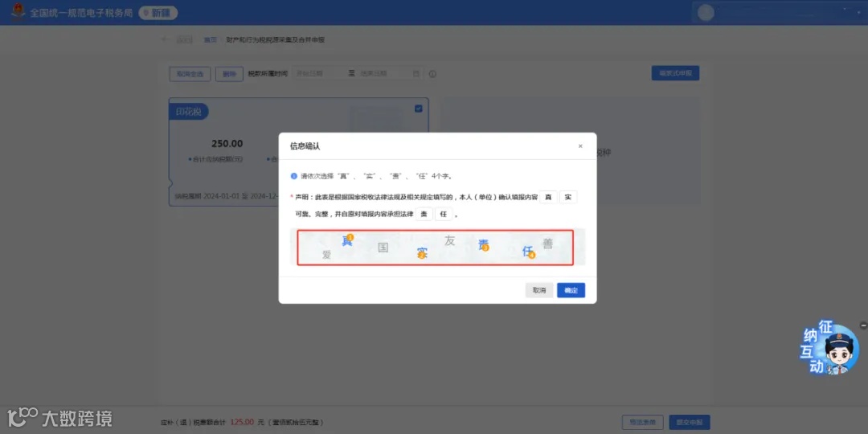Click the decoy character 国 in the captcha
The width and height of the screenshot is (868, 434).
click(383, 248)
